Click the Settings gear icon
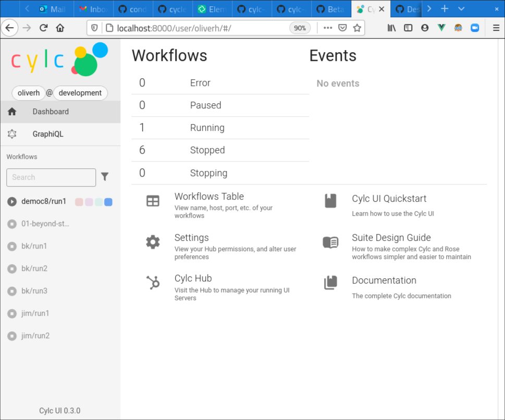505x420 pixels. click(153, 242)
